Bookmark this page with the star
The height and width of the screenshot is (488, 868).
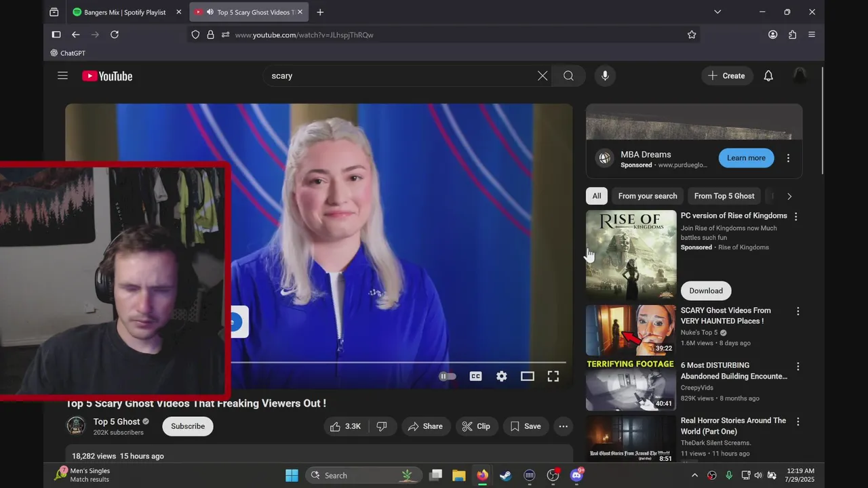pos(692,35)
